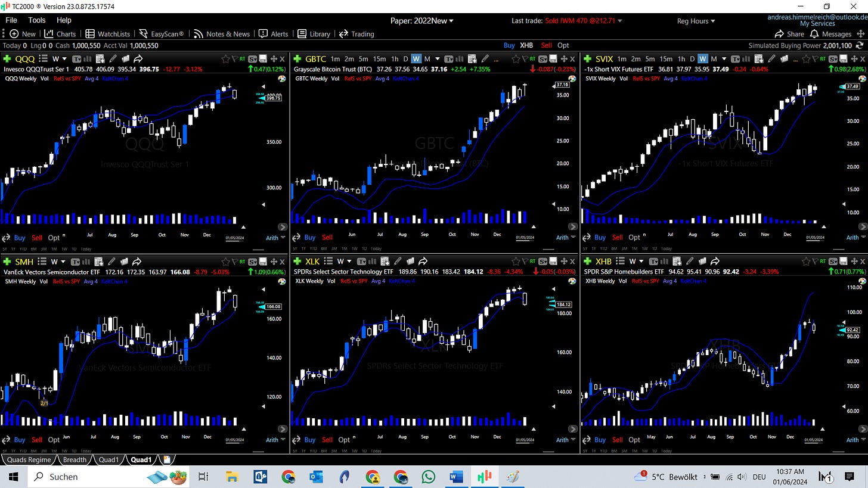This screenshot has height=488, width=868.
Task: Click the 01/05/2024 date field on QQQ chart
Action: 234,238
